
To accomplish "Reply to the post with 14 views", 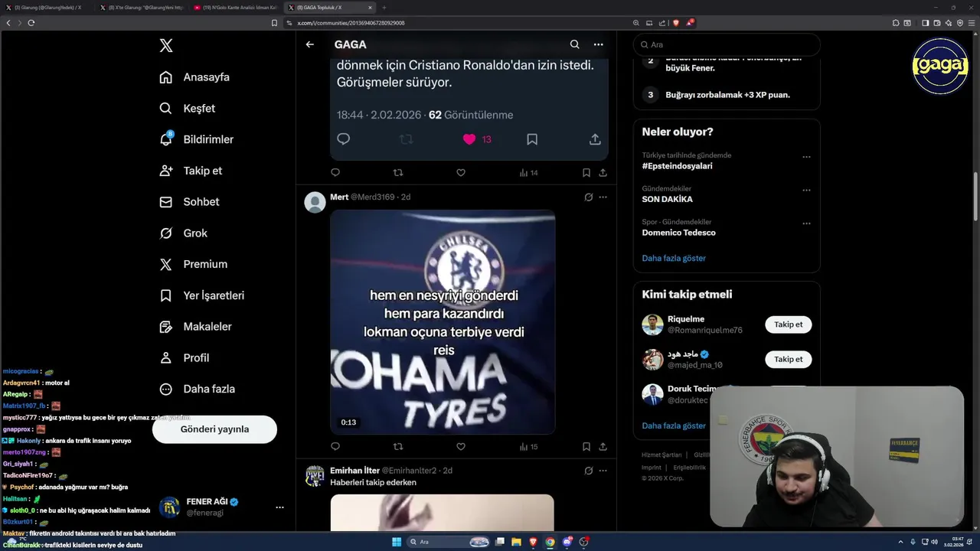I will point(335,173).
